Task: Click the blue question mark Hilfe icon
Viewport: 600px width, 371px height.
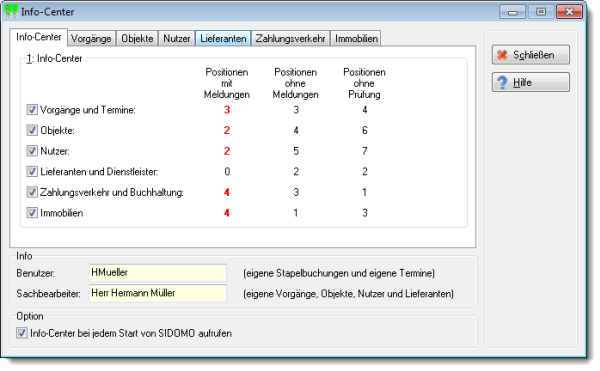Action: [502, 83]
